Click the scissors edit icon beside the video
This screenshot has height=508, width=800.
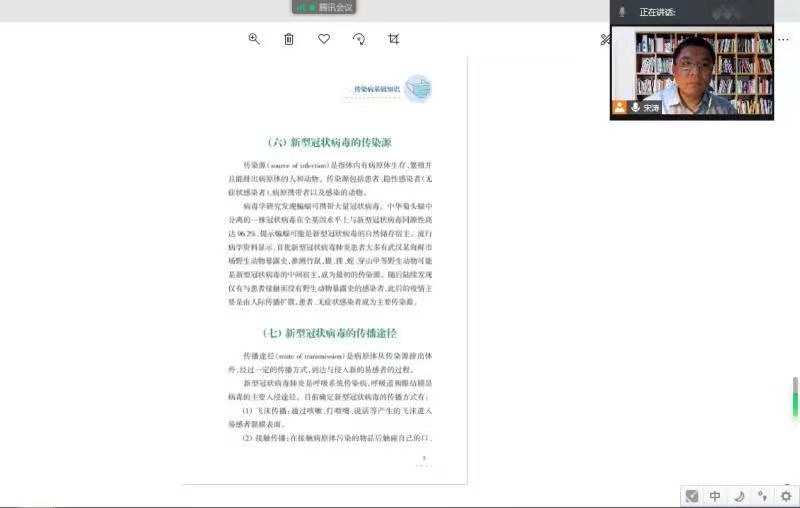pos(606,40)
